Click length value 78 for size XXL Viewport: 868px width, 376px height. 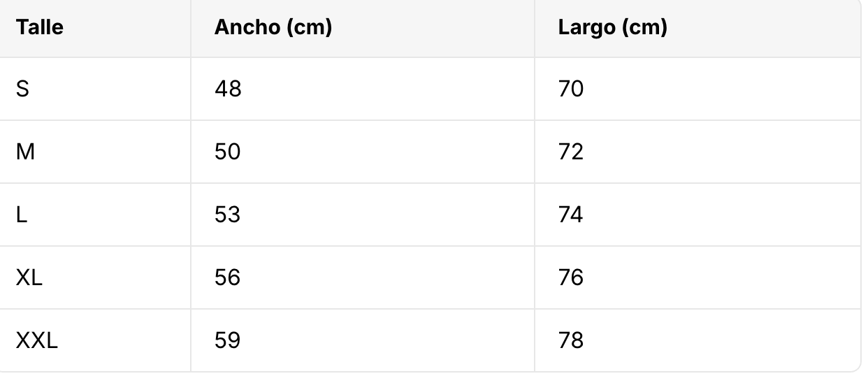pyautogui.click(x=571, y=340)
